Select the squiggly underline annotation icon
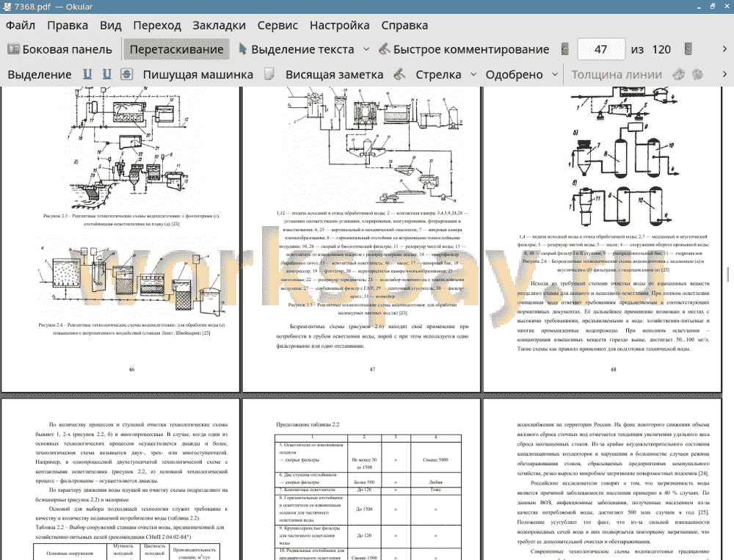 (x=106, y=74)
